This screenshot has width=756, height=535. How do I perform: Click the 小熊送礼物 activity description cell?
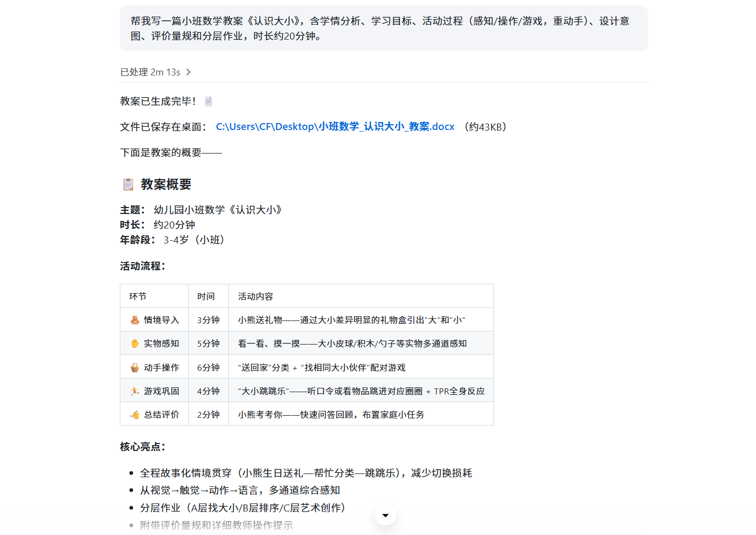(361, 320)
